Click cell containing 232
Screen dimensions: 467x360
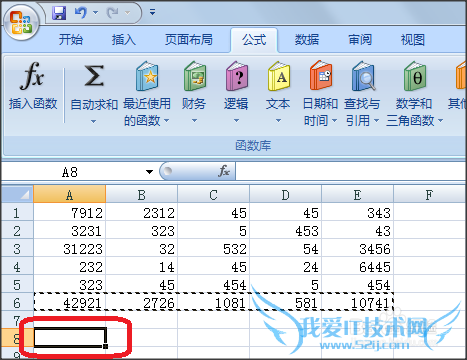click(69, 267)
